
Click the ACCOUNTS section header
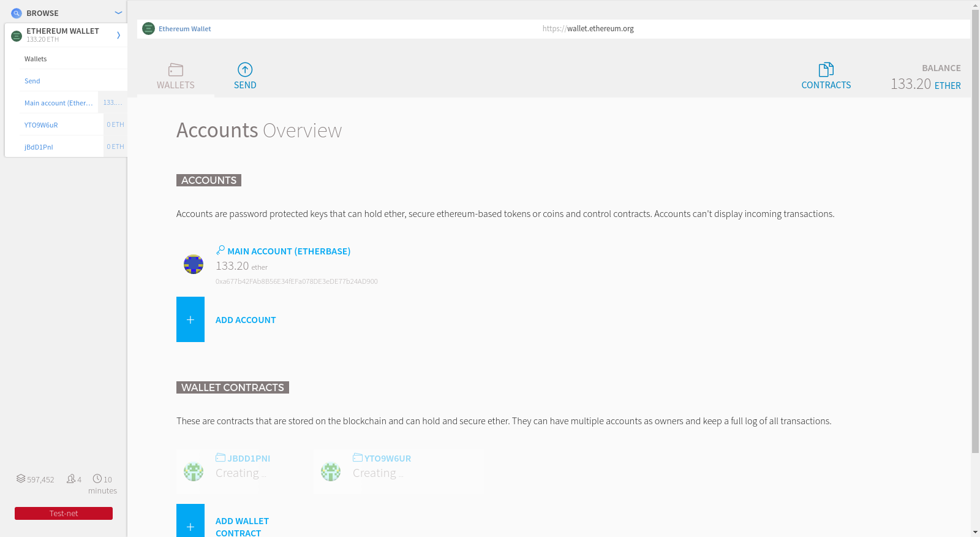point(209,180)
